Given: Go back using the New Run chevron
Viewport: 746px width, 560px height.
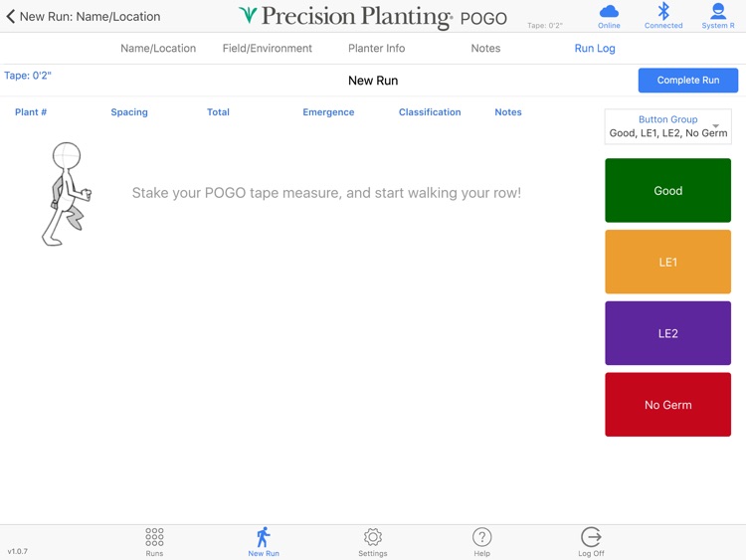Looking at the screenshot, I should (11, 17).
